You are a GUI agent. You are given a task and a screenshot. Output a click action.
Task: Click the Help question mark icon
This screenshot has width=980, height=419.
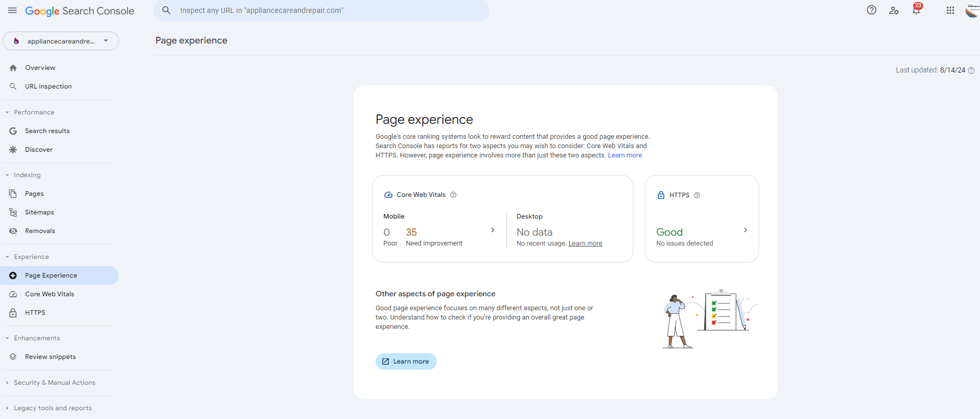tap(871, 10)
